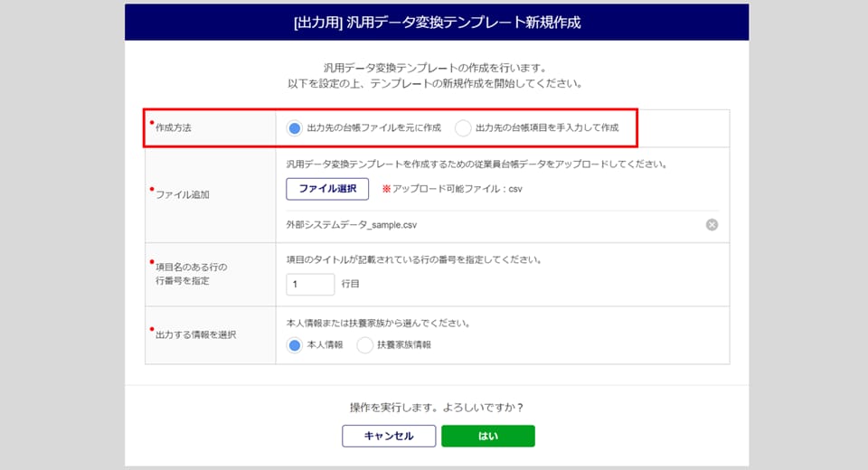This screenshot has width=868, height=470.
Task: Click the 出力する情報を選択 label
Action: click(x=195, y=334)
